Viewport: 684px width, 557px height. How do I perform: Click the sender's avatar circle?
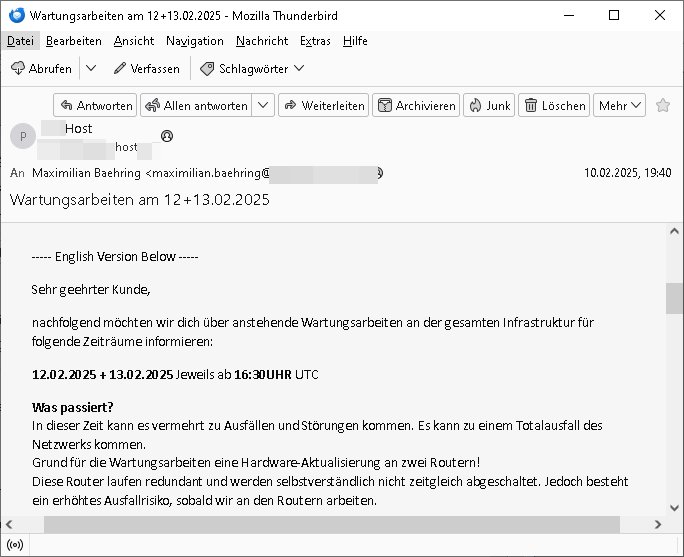coord(22,136)
